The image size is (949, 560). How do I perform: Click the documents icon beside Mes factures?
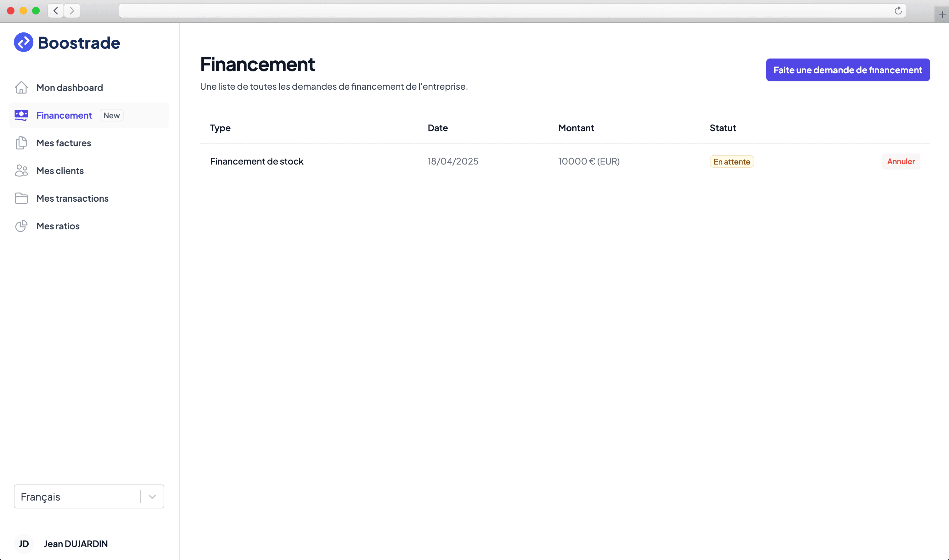21,143
